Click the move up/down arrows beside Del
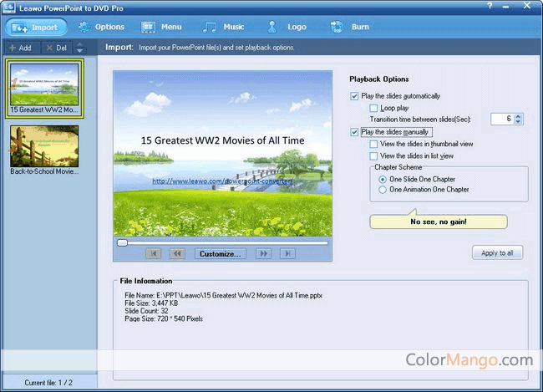The width and height of the screenshot is (543, 392). click(x=80, y=48)
